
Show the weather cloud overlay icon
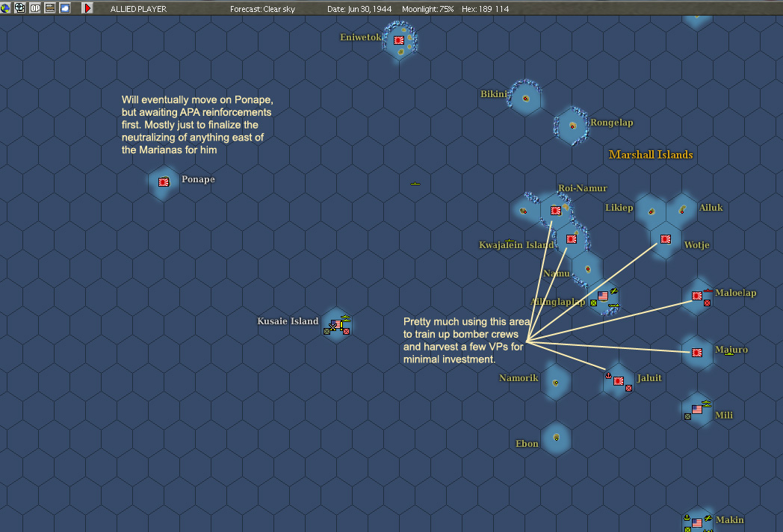coord(65,8)
